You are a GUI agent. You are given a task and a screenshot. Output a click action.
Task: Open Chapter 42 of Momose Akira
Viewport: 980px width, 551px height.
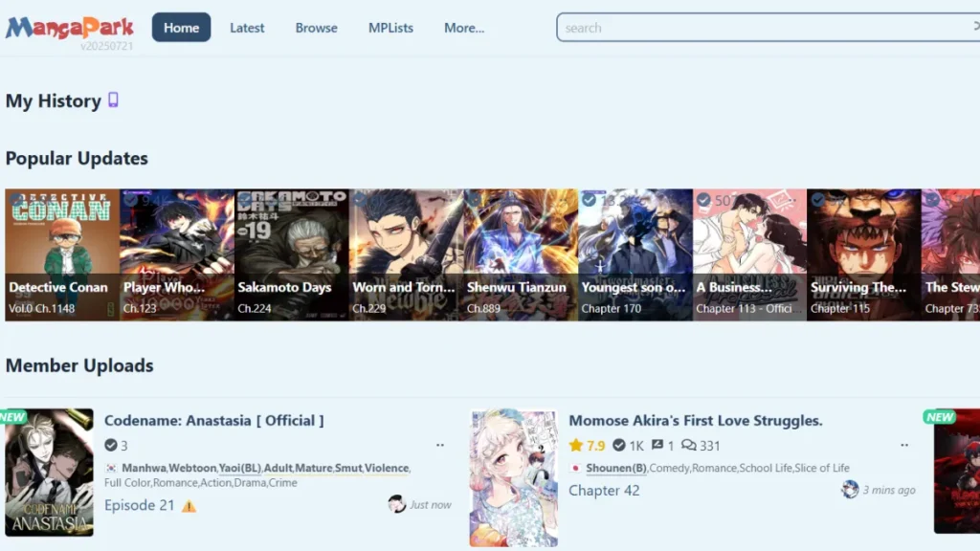coord(604,490)
